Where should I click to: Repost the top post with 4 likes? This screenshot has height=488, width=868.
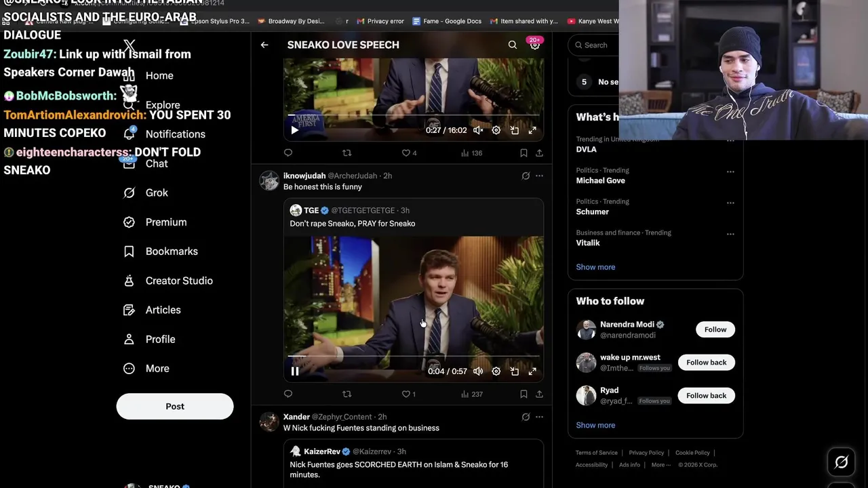[x=347, y=153]
